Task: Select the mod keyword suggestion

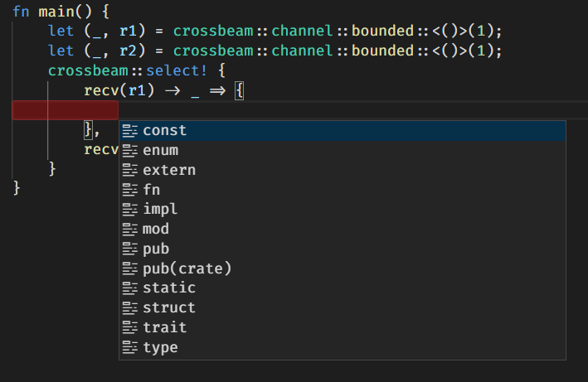Action: coord(343,230)
